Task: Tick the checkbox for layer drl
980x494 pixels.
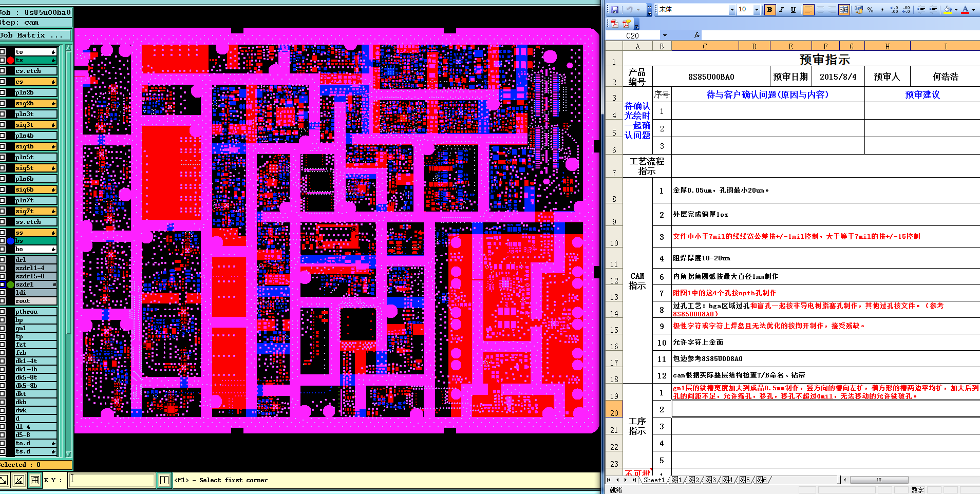Action: pyautogui.click(x=3, y=260)
